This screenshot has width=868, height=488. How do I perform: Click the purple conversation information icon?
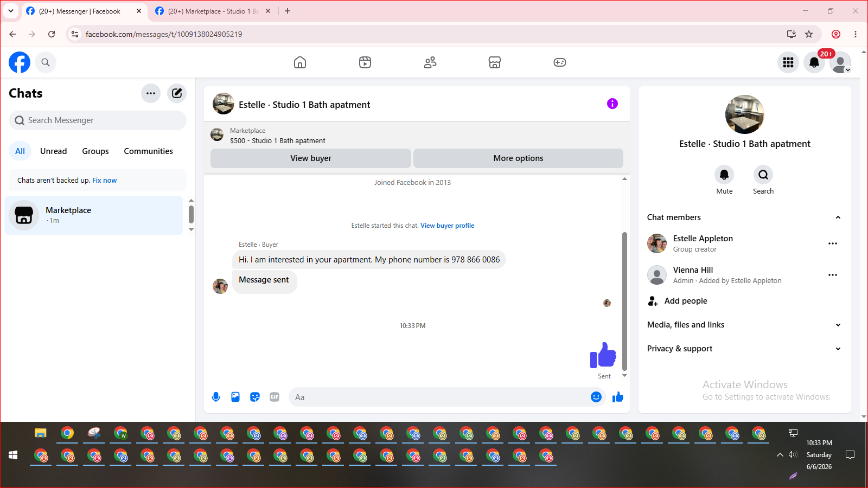click(612, 104)
